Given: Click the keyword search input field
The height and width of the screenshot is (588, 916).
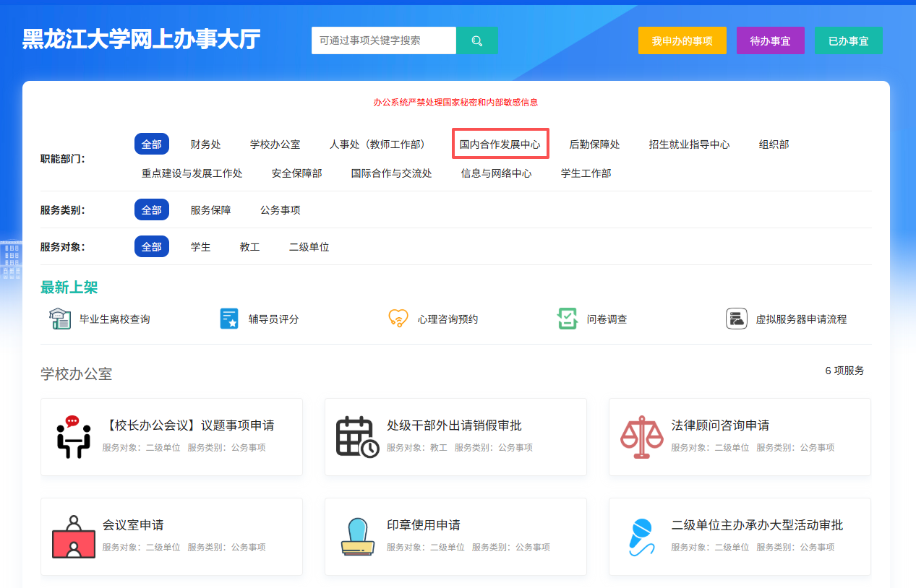Looking at the screenshot, I should point(383,41).
